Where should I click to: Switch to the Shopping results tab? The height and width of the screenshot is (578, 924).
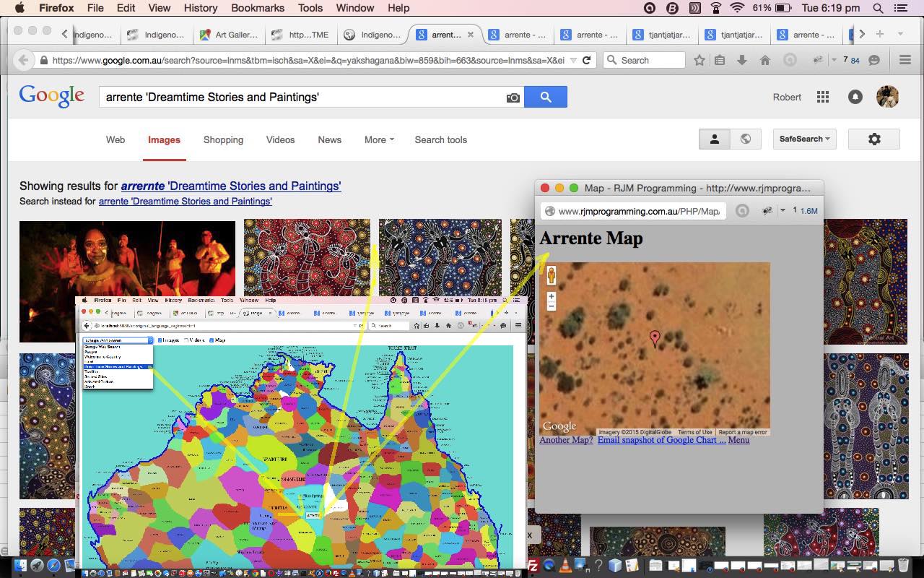(223, 139)
